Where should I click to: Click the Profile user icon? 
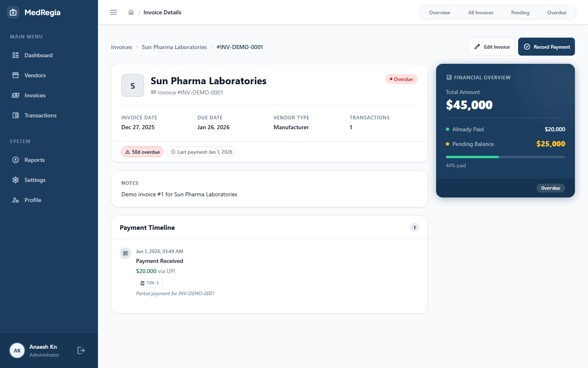[x=16, y=200]
